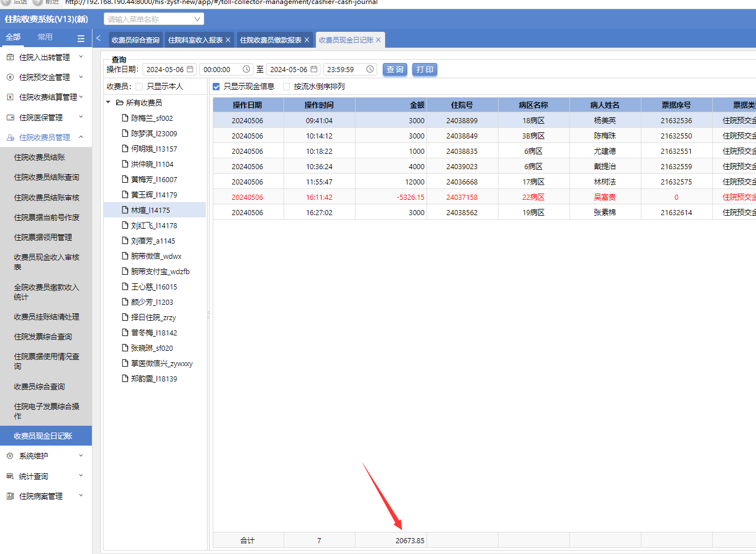Enable the 按流水倒序排列 checkbox

click(x=286, y=87)
